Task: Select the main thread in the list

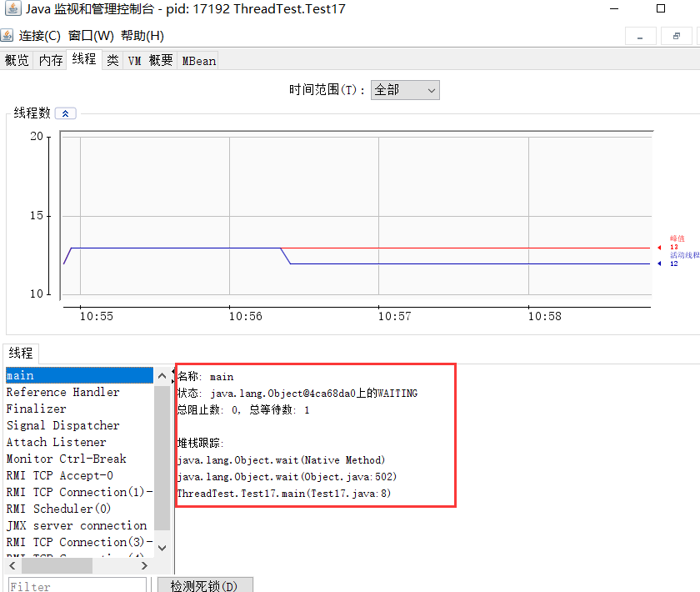Action: pyautogui.click(x=79, y=375)
